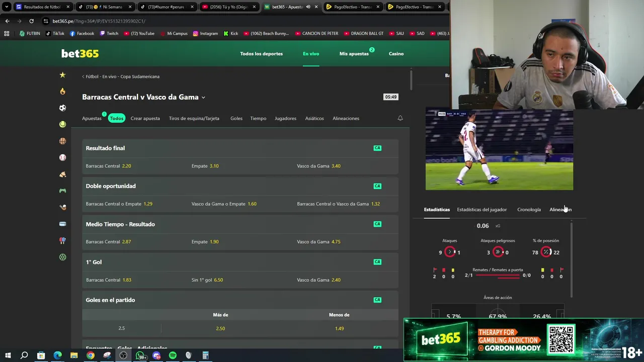
Task: Click the main page vertical scrollbar
Action: click(411, 80)
